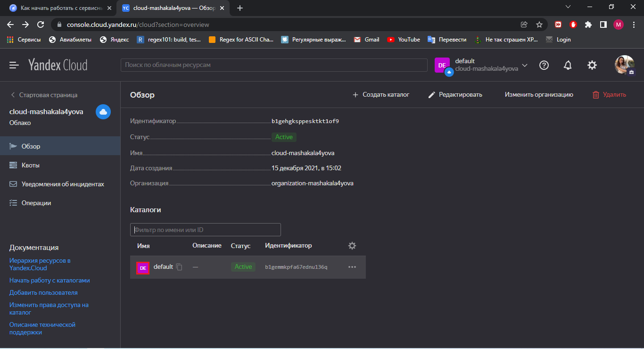Open browser extensions puzzle icon
Screen dimensions: 644x349
click(588, 25)
